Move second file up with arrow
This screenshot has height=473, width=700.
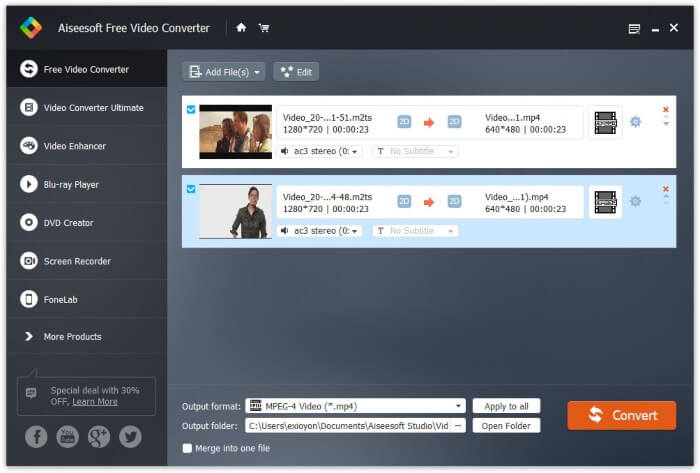coord(666,196)
